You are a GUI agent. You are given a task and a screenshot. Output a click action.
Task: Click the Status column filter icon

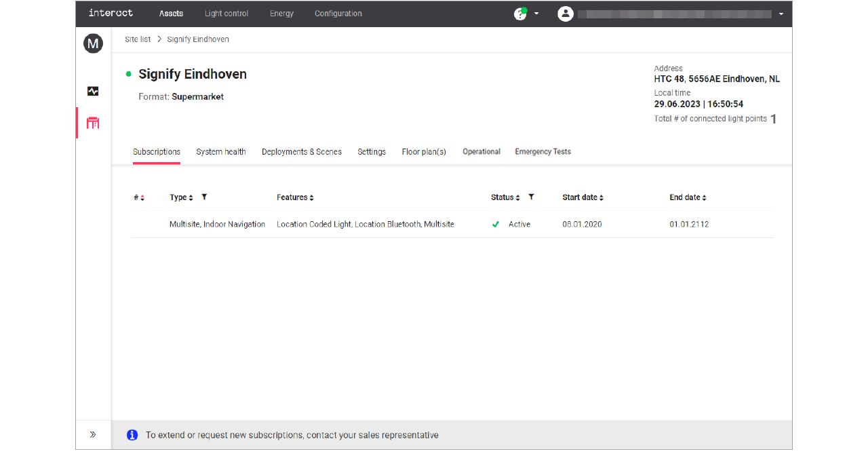tap(531, 197)
